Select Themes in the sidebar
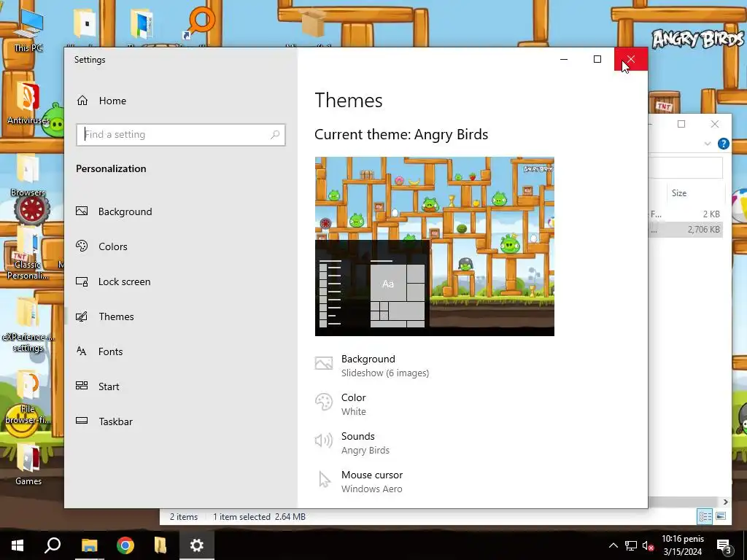The width and height of the screenshot is (747, 560). pyautogui.click(x=105, y=316)
